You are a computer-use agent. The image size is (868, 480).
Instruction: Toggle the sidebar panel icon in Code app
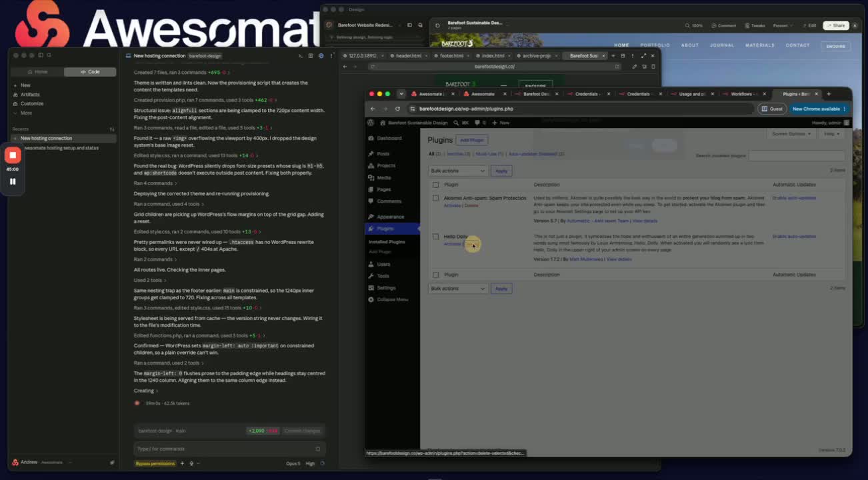click(x=40, y=55)
